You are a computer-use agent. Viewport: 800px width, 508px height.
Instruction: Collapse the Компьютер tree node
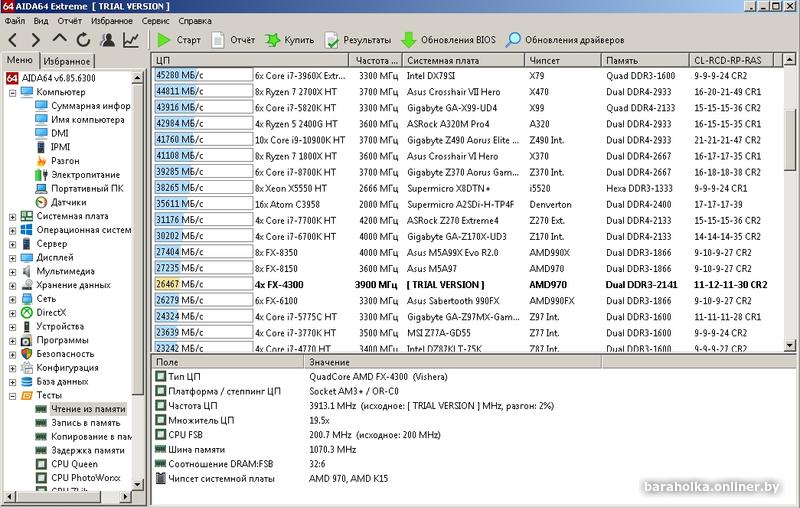coord(12,93)
